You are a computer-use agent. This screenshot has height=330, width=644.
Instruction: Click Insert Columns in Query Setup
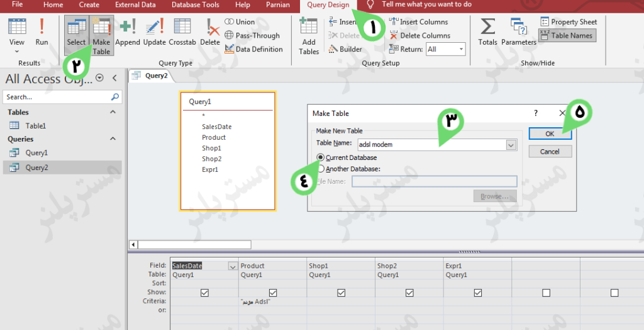pyautogui.click(x=418, y=22)
